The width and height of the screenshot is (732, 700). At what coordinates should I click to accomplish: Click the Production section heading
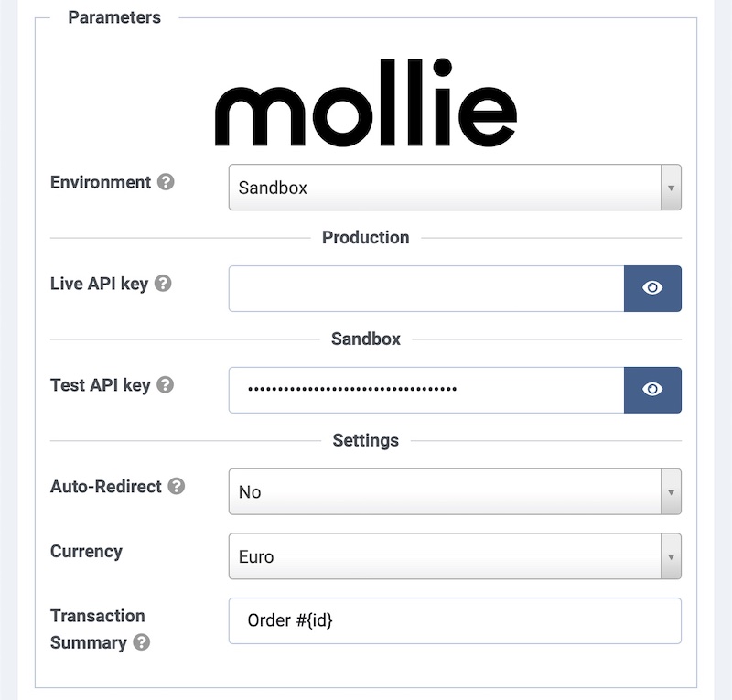point(366,238)
